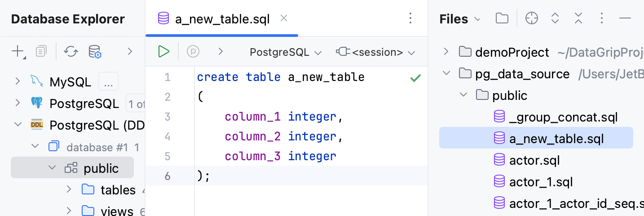Open the editor tab options three-dot menu
This screenshot has height=216, width=644.
click(x=410, y=18)
